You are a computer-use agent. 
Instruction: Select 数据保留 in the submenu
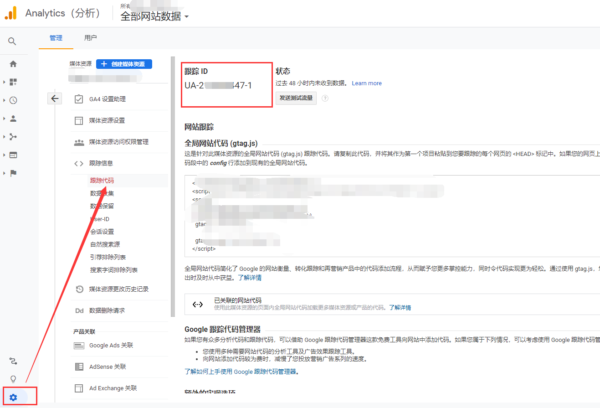(x=102, y=206)
